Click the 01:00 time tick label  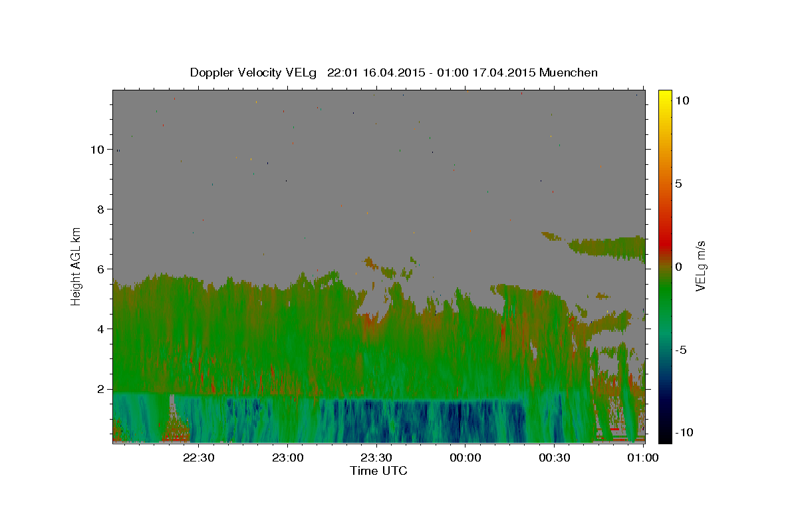coord(642,458)
